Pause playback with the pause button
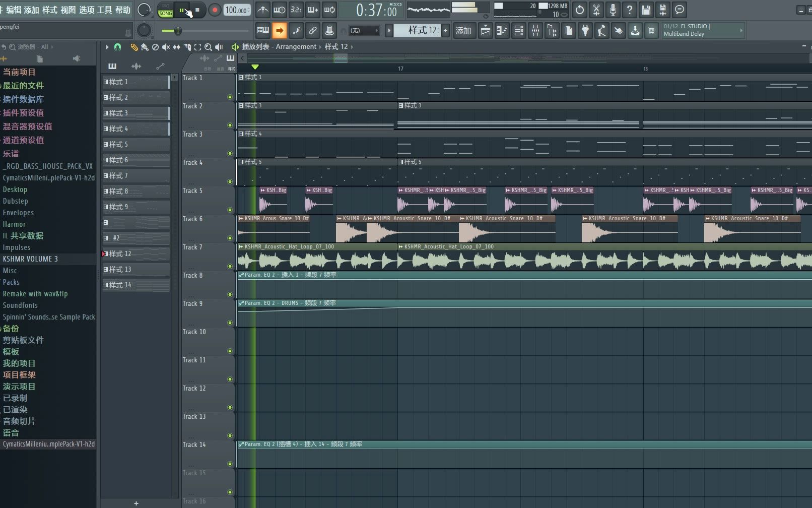The image size is (812, 508). point(182,10)
